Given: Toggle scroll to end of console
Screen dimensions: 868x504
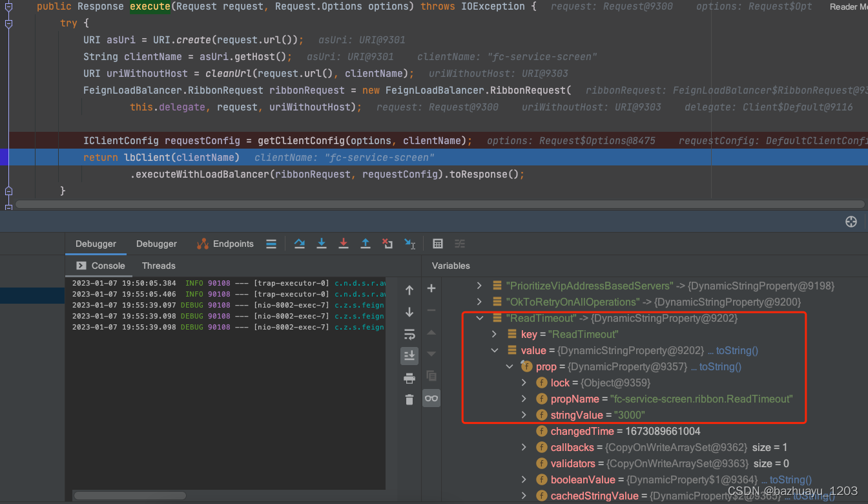Looking at the screenshot, I should [x=409, y=356].
